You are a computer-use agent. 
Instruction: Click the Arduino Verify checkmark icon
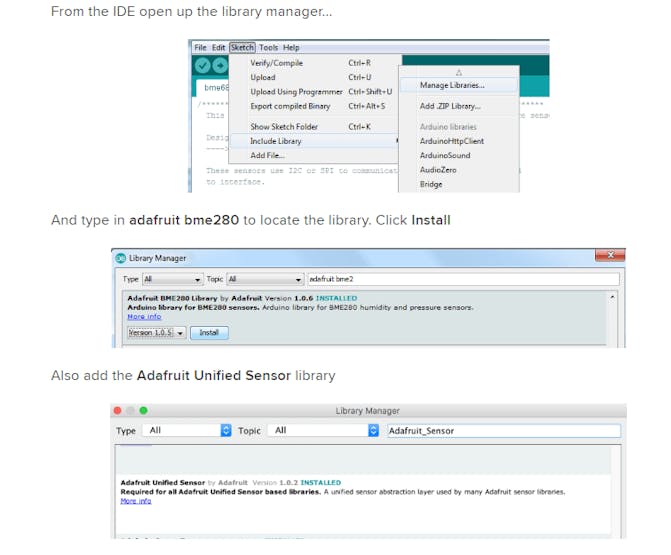point(202,65)
